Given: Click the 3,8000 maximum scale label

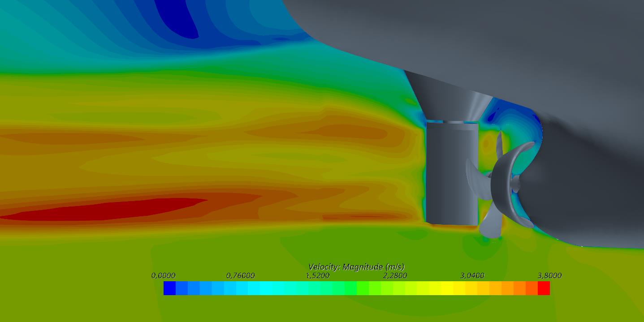Looking at the screenshot, I should pyautogui.click(x=549, y=276).
